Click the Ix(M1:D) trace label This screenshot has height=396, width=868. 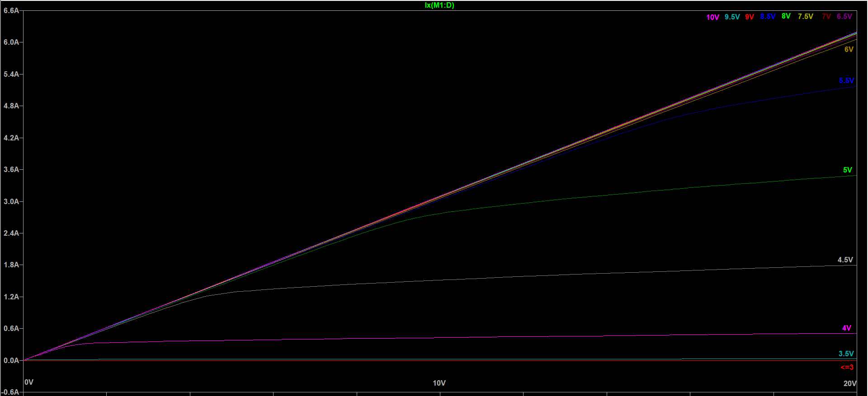point(439,5)
